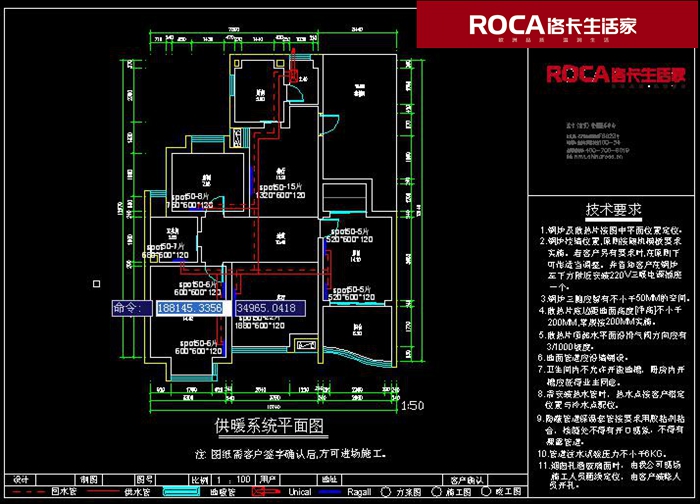
Task: Click the solid red 供水管 legend line
Action: coord(93,492)
